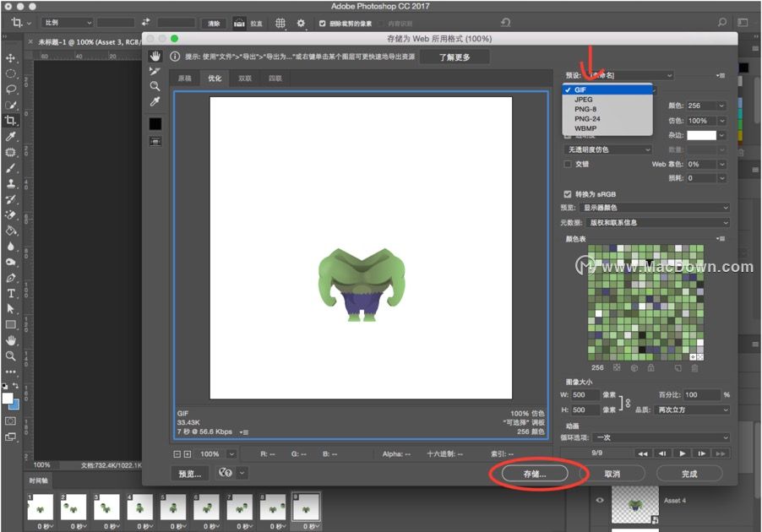Click the white 杂边 matte color swatch
Screen dimensions: 762x532
coord(701,136)
